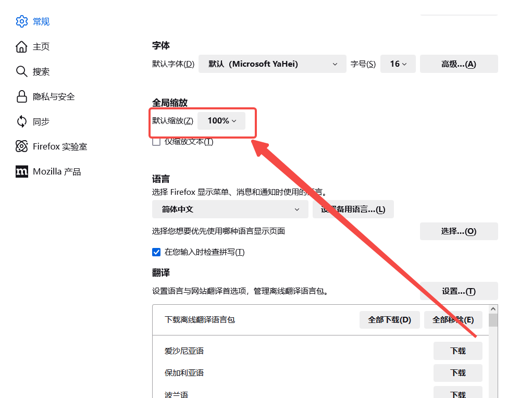Click the 默认缩放 label
Viewport: 532px width, 398px height.
172,121
